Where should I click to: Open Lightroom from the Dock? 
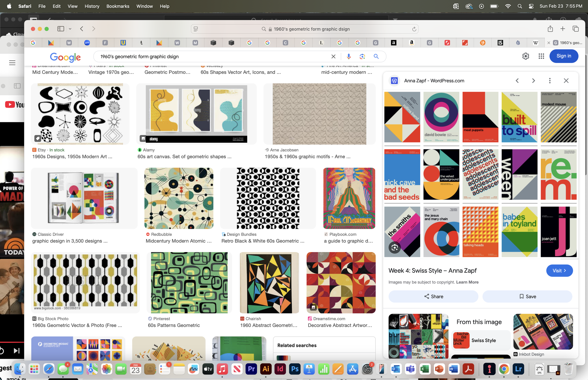click(x=518, y=369)
